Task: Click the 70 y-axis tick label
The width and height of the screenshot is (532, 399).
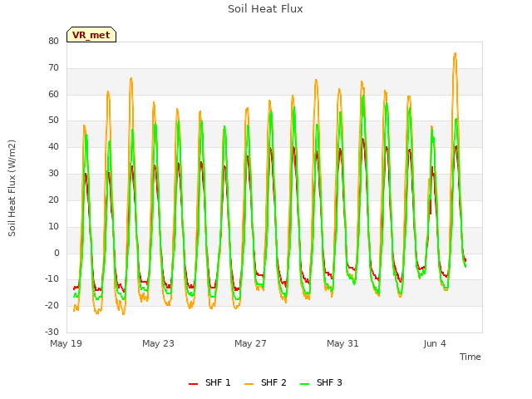Action: click(x=53, y=68)
